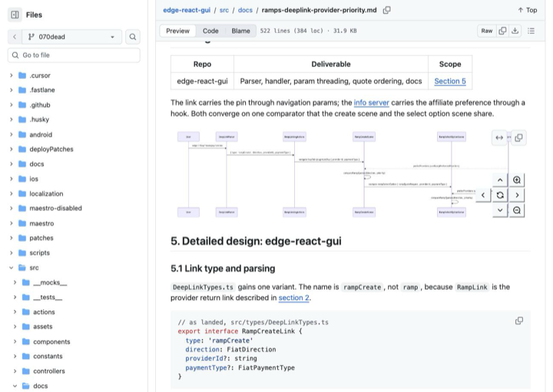The height and width of the screenshot is (392, 553).
Task: Download the raw file icon
Action: click(515, 31)
